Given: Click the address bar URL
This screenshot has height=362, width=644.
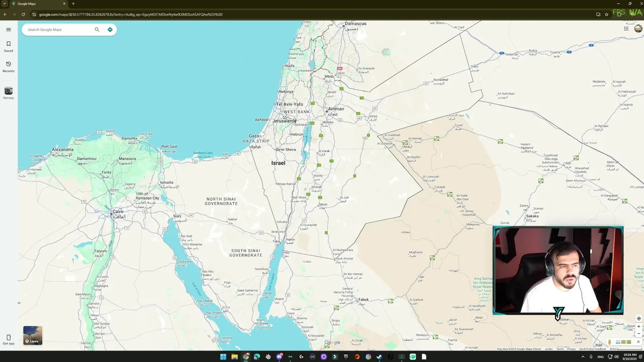Looking at the screenshot, I should [131, 14].
